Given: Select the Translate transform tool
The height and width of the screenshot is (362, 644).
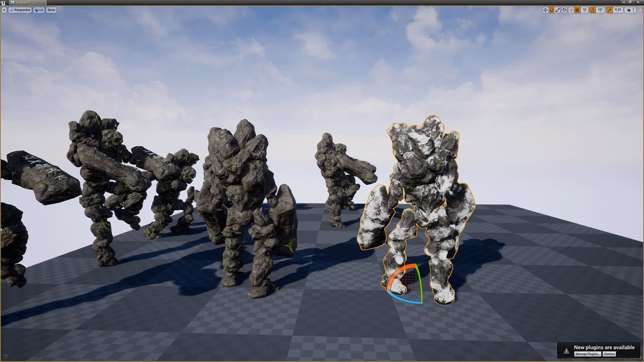Looking at the screenshot, I should tap(545, 10).
